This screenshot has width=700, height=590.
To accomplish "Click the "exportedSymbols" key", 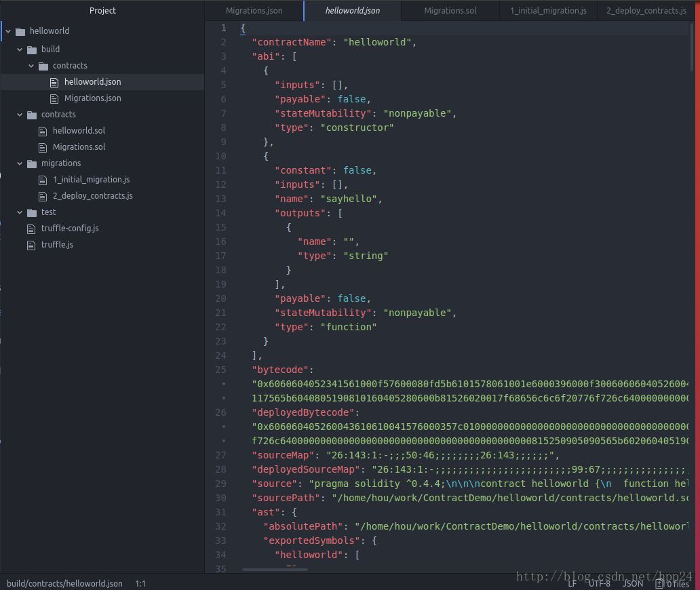I will point(311,541).
